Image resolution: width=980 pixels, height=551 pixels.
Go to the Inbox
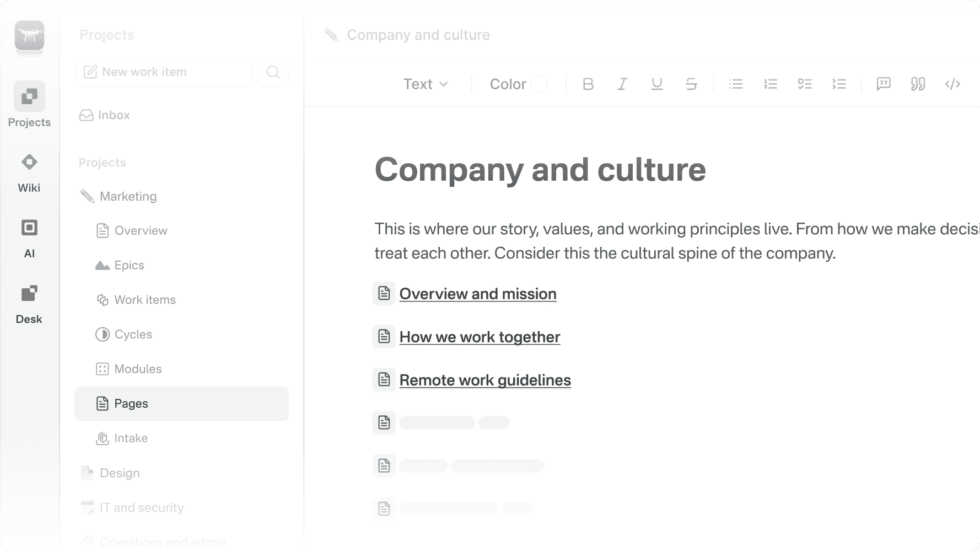[114, 115]
